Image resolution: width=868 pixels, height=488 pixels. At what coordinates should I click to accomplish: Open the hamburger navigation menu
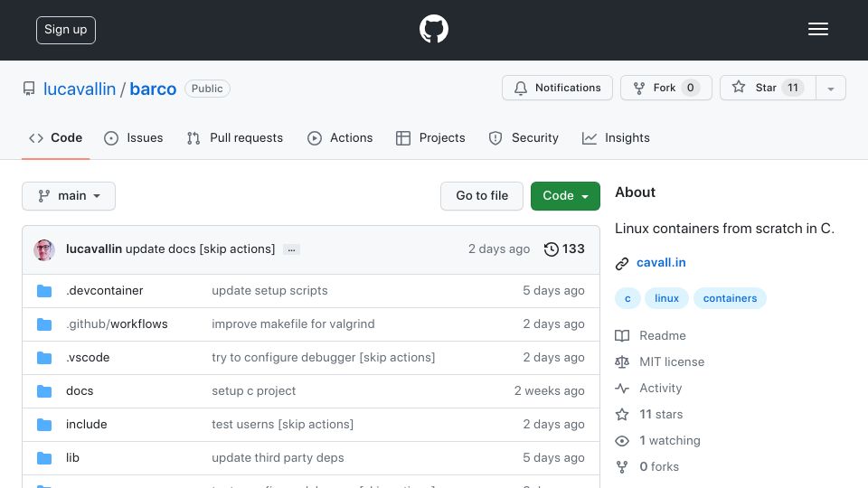pos(817,29)
